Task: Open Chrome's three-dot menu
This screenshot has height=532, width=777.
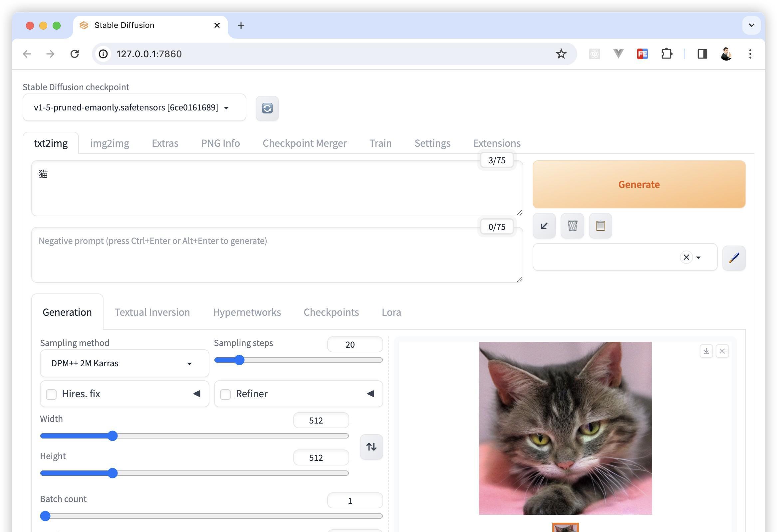Action: (x=750, y=54)
